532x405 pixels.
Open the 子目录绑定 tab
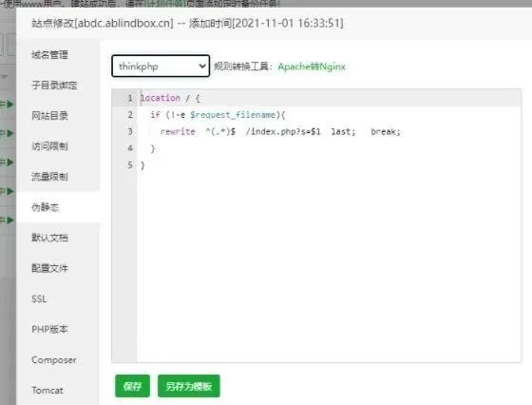pos(54,86)
